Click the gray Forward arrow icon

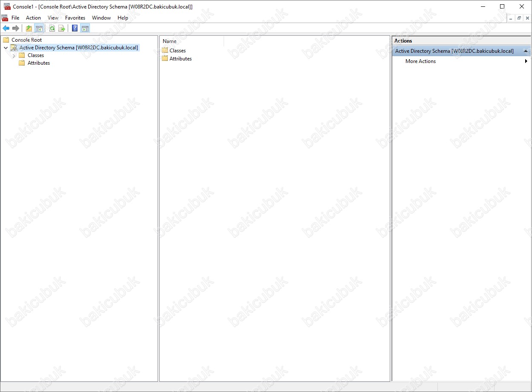pyautogui.click(x=16, y=29)
